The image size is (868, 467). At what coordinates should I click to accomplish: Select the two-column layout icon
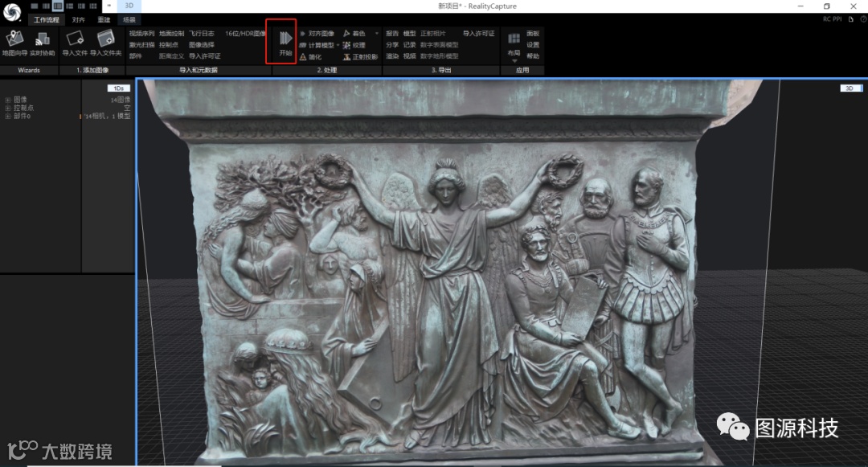point(46,6)
